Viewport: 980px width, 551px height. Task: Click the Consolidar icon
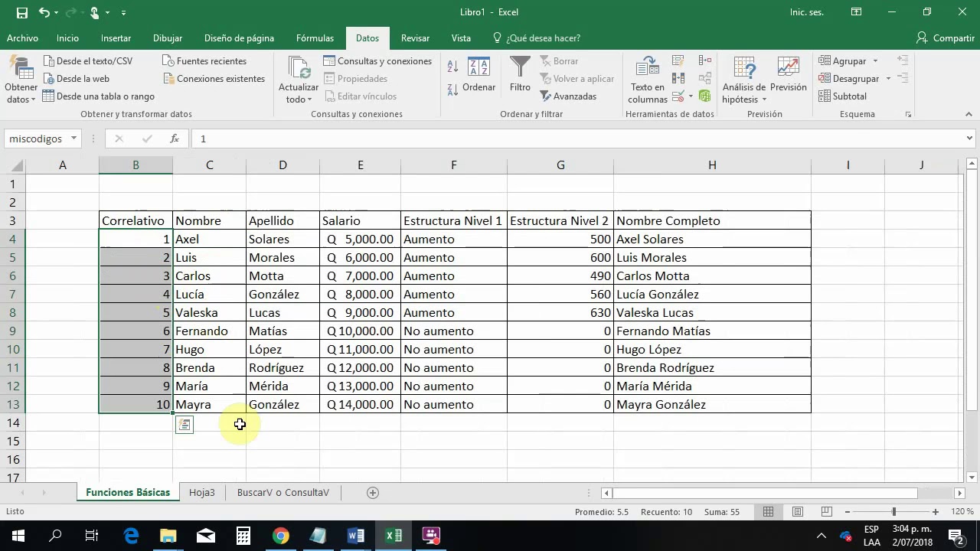pyautogui.click(x=705, y=60)
